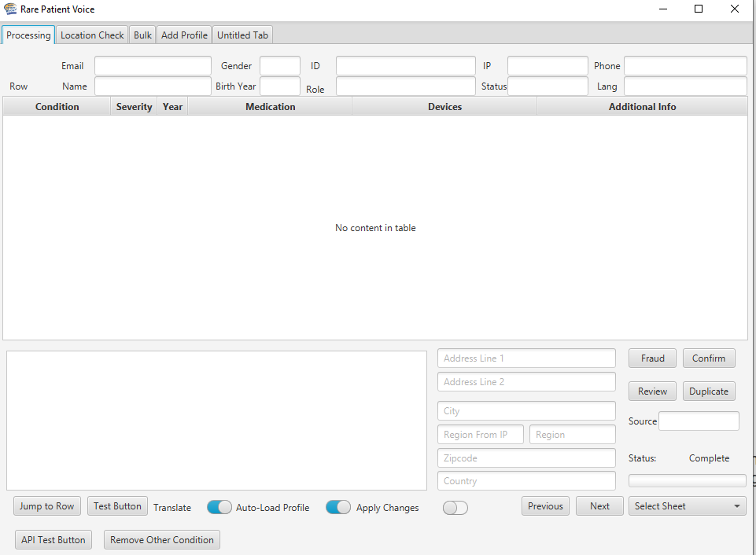Click the Jump to Row button
This screenshot has width=756, height=555.
47,506
